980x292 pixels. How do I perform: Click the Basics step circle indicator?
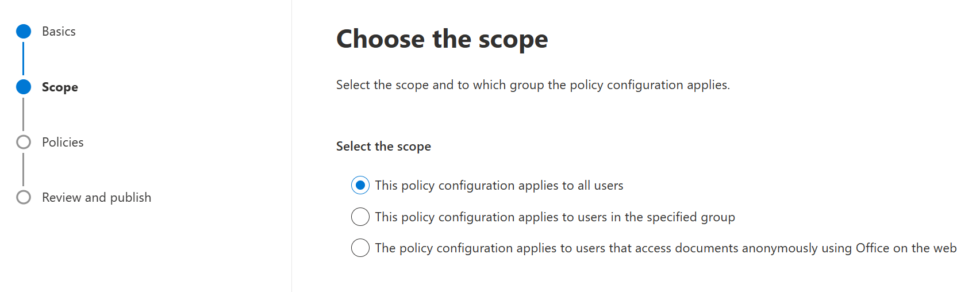24,32
